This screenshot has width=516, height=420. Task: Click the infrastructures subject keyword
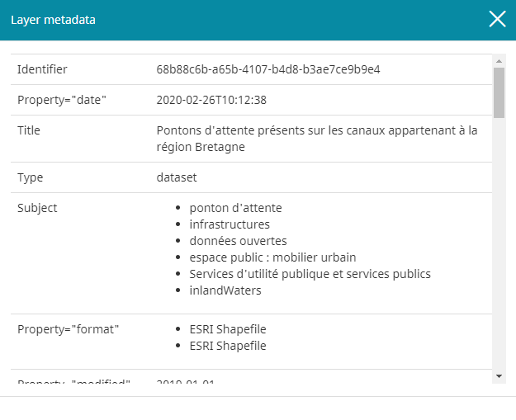[x=230, y=224]
